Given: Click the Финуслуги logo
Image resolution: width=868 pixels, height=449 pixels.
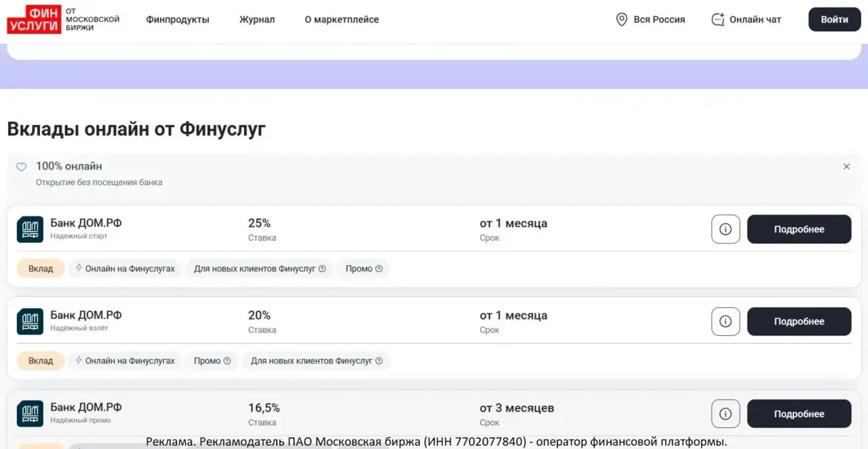Looking at the screenshot, I should [x=63, y=19].
